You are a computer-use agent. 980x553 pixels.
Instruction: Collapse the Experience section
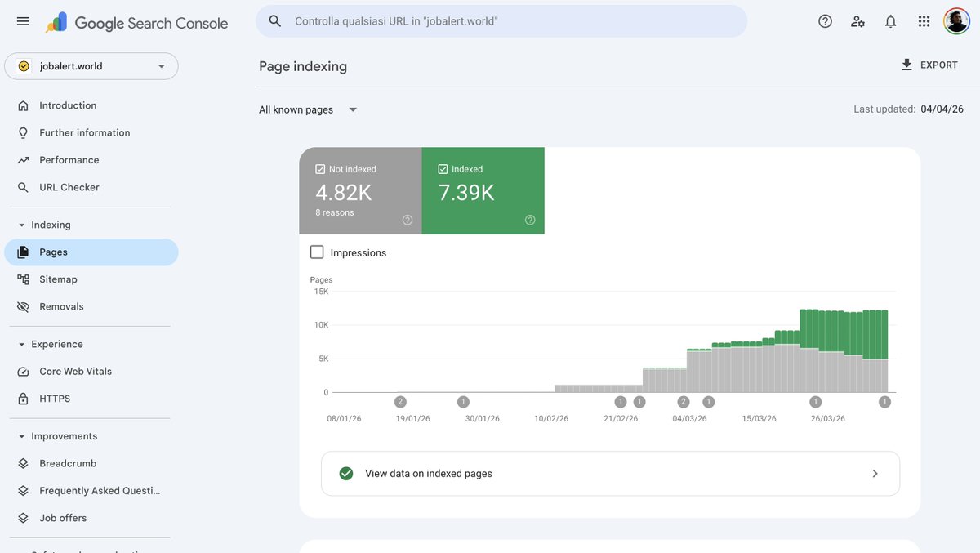(21, 344)
